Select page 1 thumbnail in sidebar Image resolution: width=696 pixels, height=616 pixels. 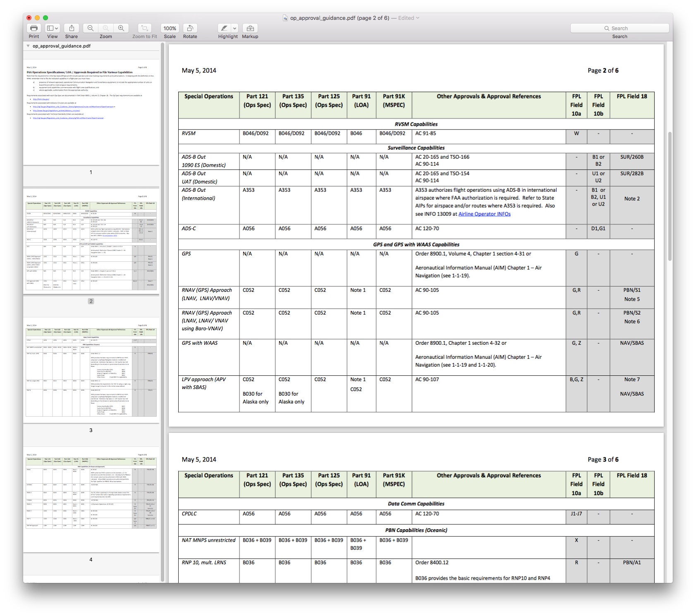tap(91, 113)
